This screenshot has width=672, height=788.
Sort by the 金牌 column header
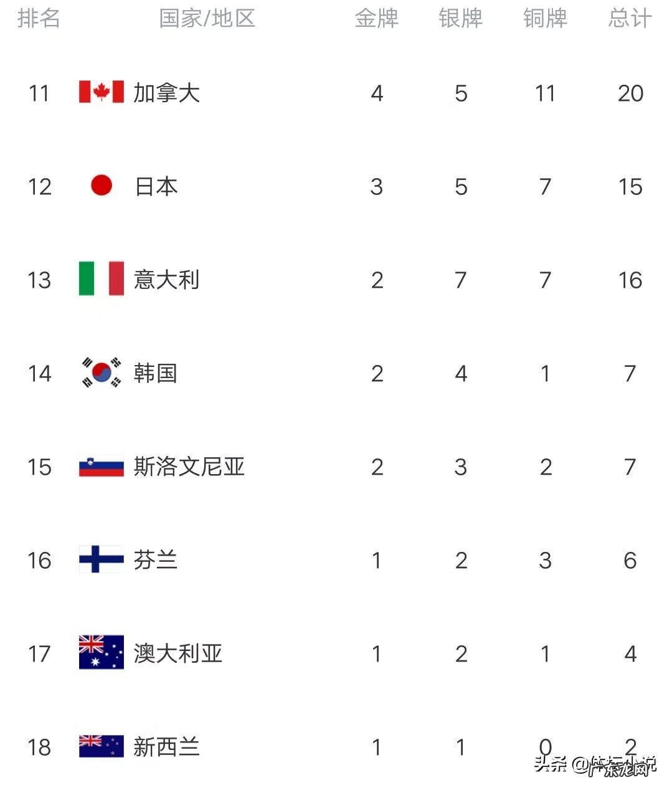point(376,19)
